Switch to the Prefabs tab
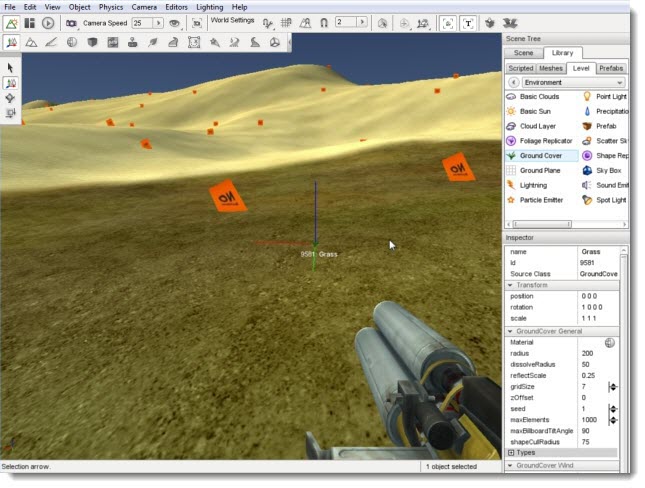Screen dimensions: 645x488 pos(611,68)
